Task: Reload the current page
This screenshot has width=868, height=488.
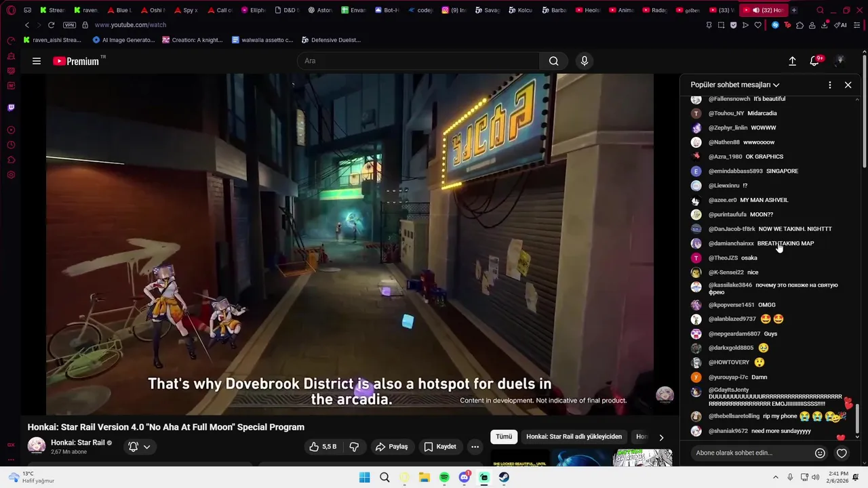Action: point(51,25)
